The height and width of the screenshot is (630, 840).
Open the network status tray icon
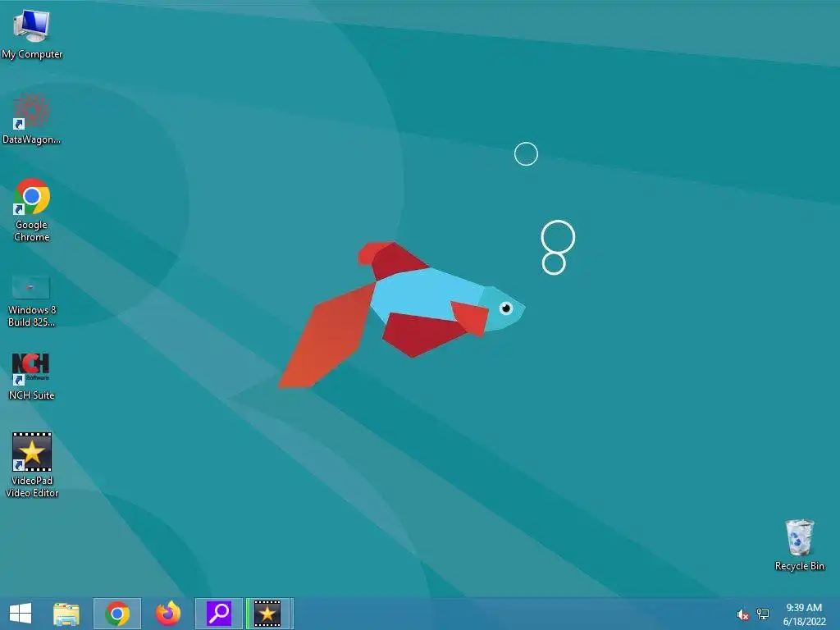point(762,614)
